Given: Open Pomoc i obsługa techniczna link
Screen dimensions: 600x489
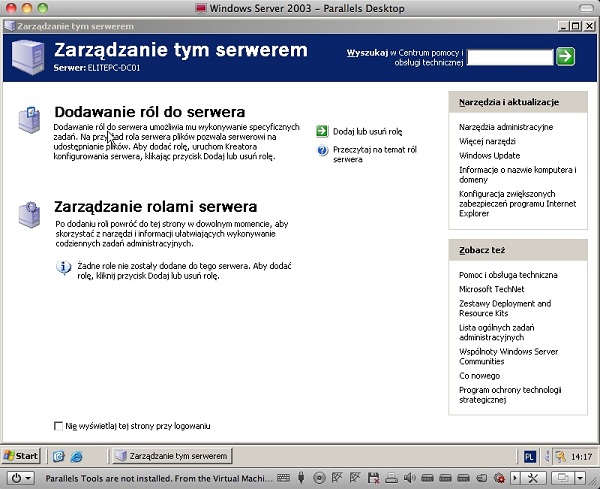Looking at the screenshot, I should 508,275.
